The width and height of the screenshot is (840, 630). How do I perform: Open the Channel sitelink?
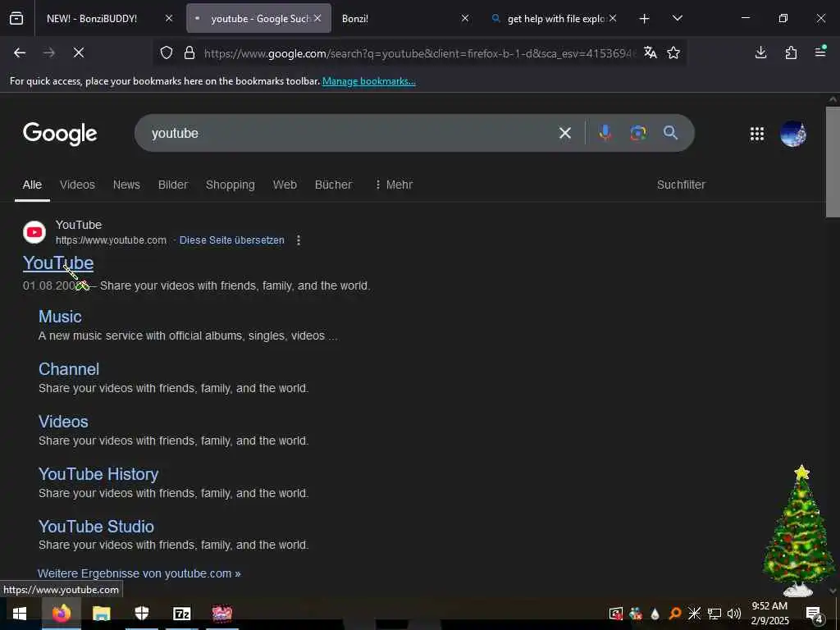(x=69, y=369)
